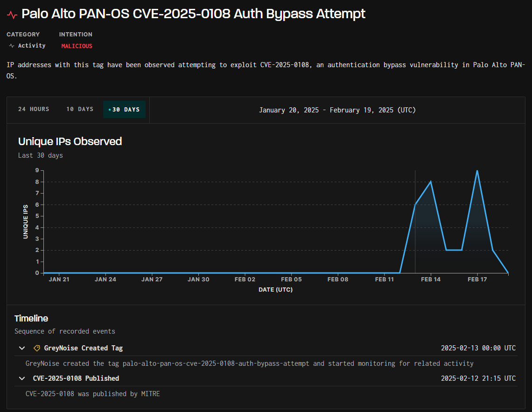
Task: Click the CATEGORY column header
Action: point(23,34)
